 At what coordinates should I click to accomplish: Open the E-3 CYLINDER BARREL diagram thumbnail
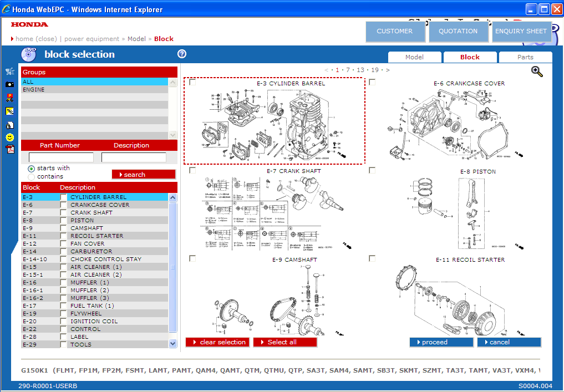click(275, 121)
